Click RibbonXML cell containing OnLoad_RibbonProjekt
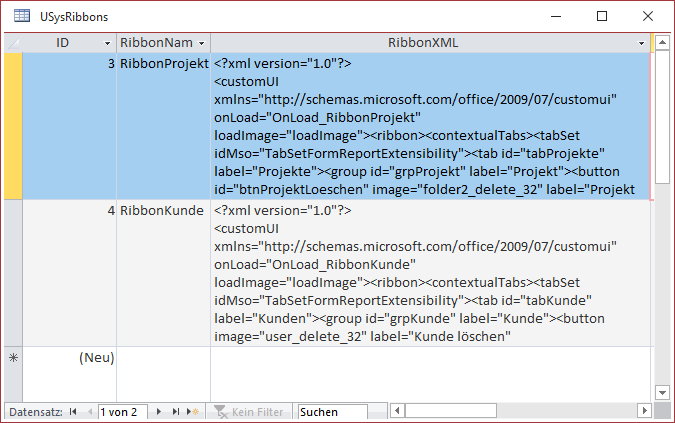This screenshot has width=675, height=423. (430, 126)
